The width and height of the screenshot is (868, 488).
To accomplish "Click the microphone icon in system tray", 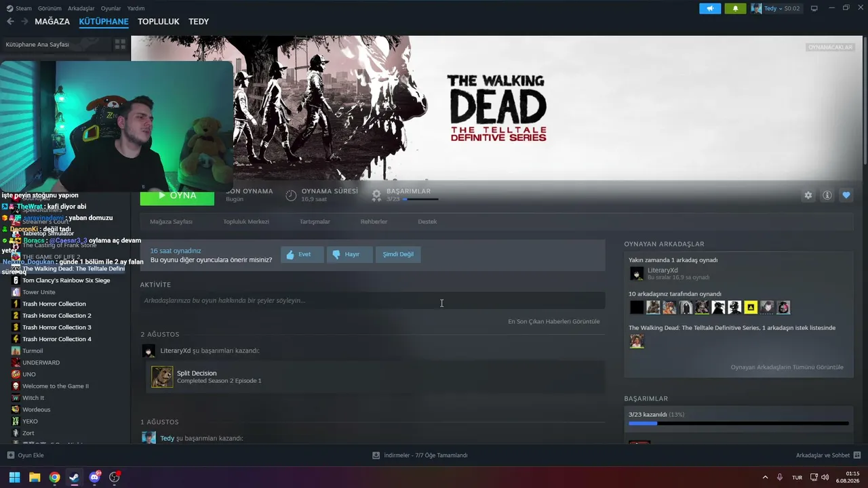I will 780,477.
